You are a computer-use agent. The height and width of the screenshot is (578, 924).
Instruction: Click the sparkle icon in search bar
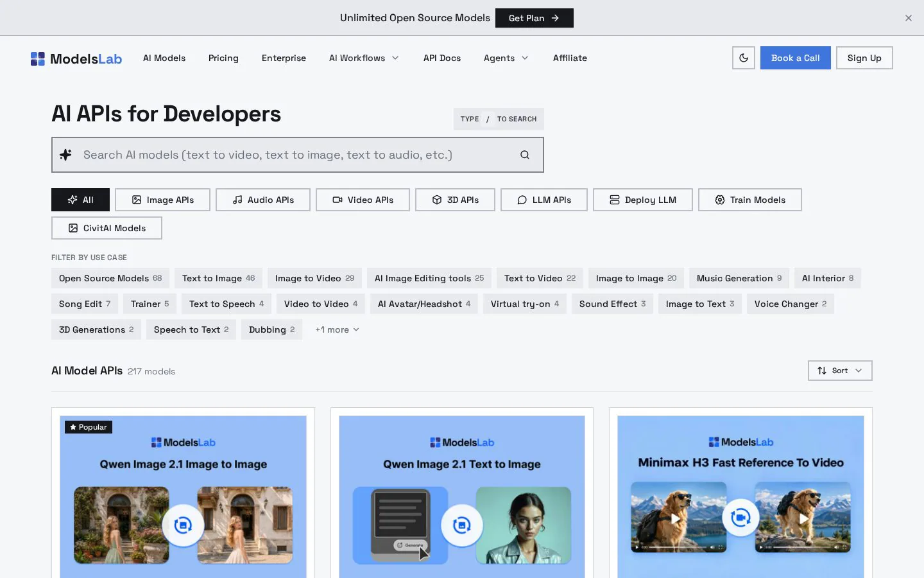coord(65,155)
